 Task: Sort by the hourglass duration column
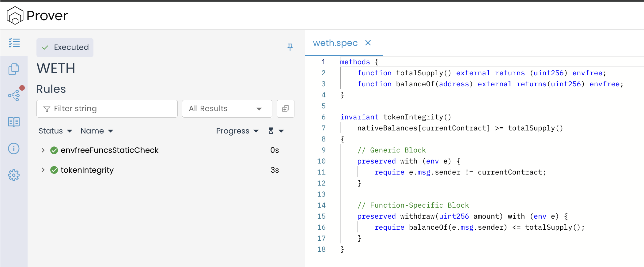pyautogui.click(x=276, y=131)
